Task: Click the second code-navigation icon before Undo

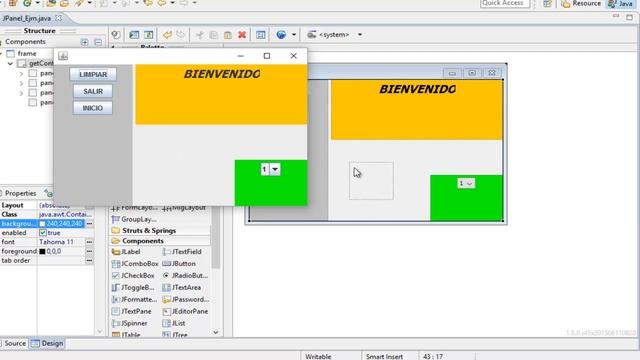Action: point(149,35)
